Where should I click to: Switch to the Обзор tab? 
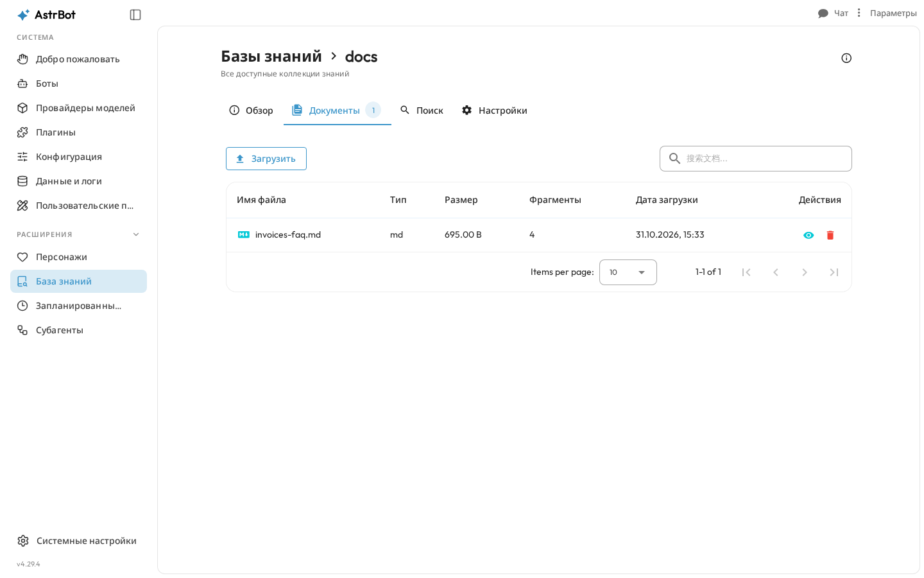coord(251,110)
